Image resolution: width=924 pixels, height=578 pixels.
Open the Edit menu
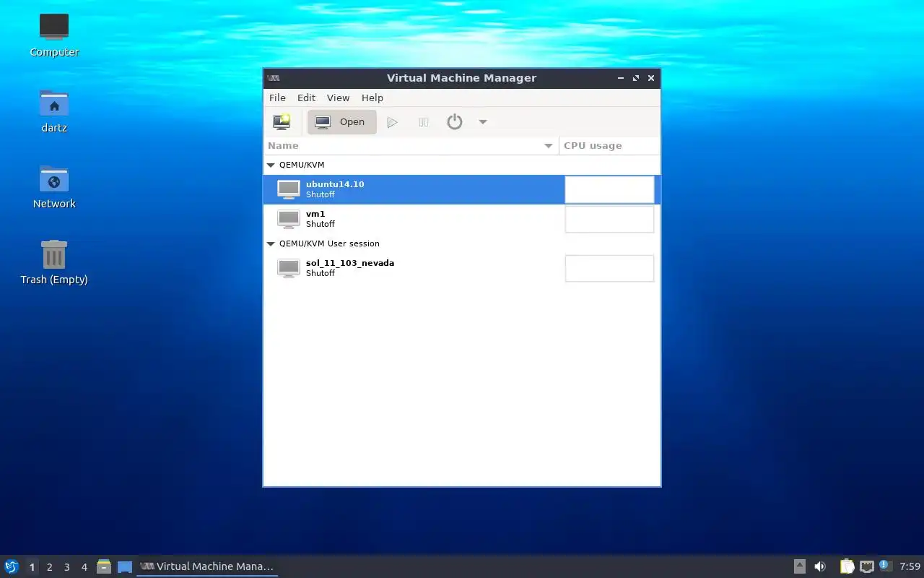[306, 98]
